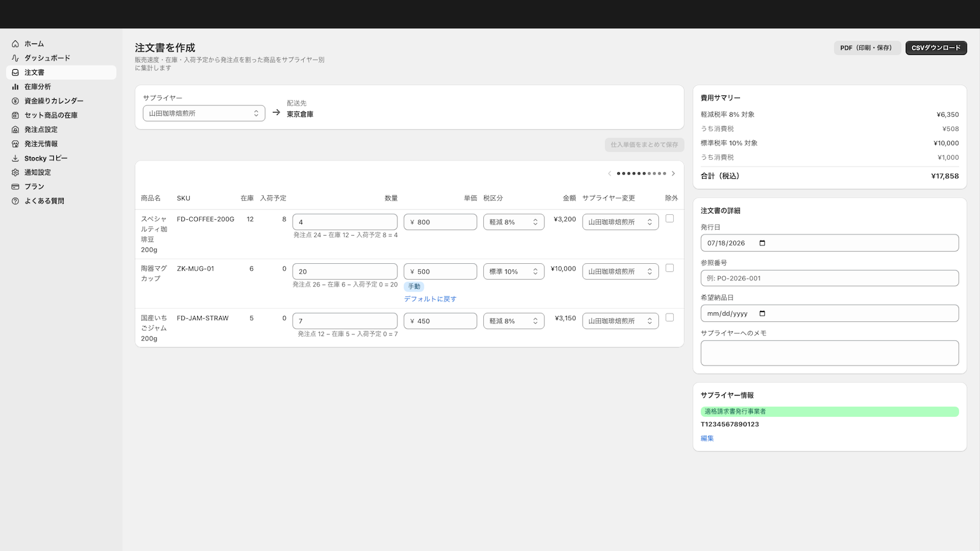Screen dimensions: 980x551
Task: Click the サプライヤーへのメモ text area
Action: (x=830, y=353)
